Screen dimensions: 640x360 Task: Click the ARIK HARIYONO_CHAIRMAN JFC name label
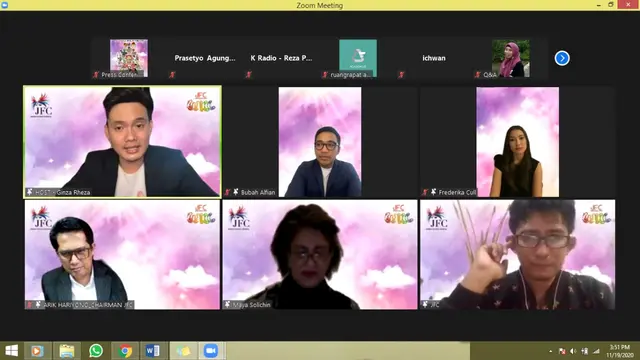pyautogui.click(x=88, y=305)
